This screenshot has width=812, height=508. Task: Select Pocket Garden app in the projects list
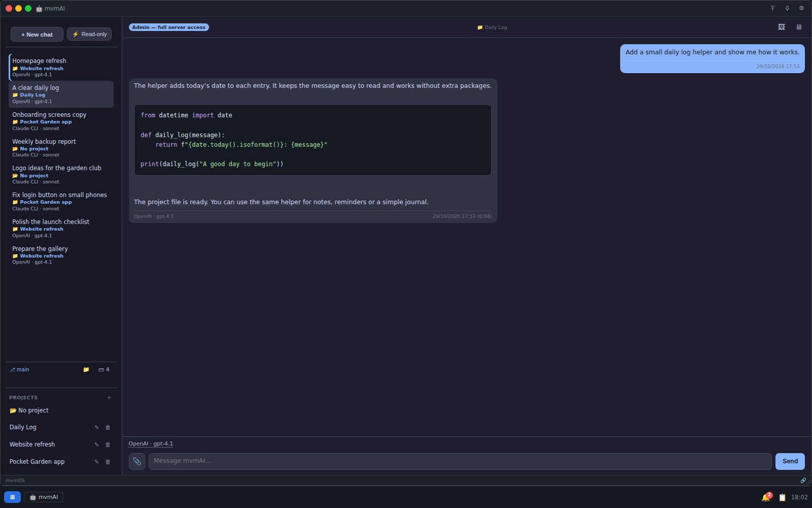[37, 462]
